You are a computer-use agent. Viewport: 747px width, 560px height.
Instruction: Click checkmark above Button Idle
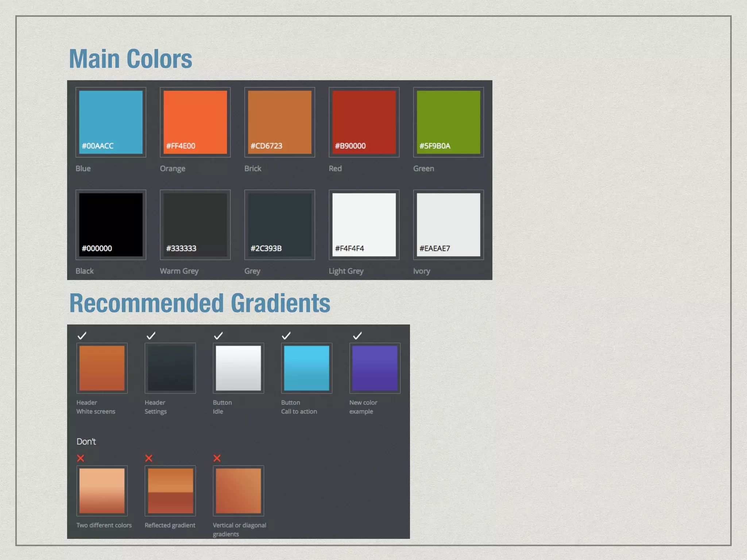218,335
